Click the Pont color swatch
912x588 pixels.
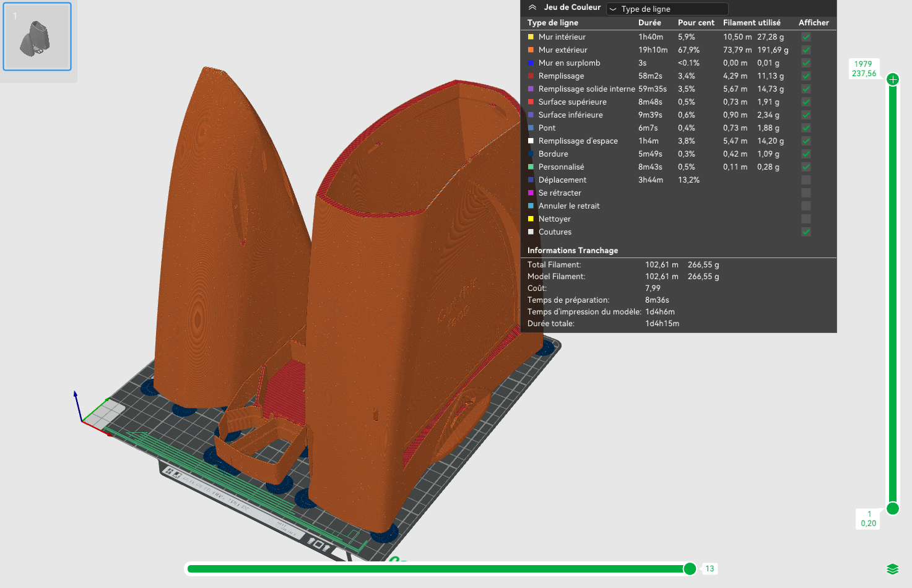click(531, 128)
